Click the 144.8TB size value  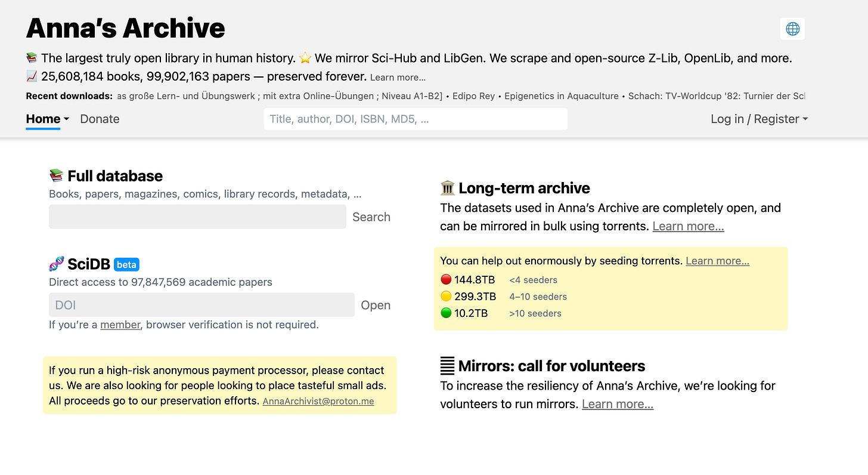click(x=475, y=280)
